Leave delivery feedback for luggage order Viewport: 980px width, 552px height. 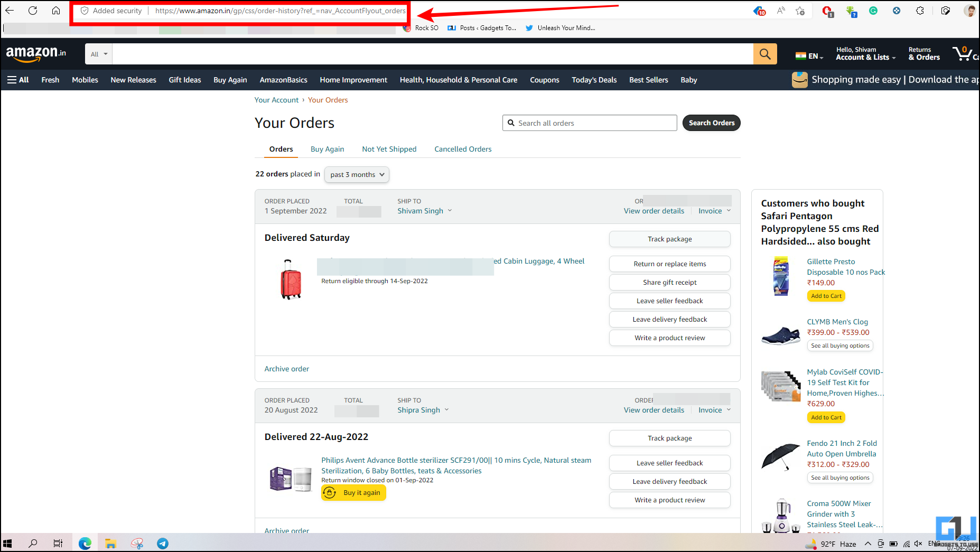(669, 320)
